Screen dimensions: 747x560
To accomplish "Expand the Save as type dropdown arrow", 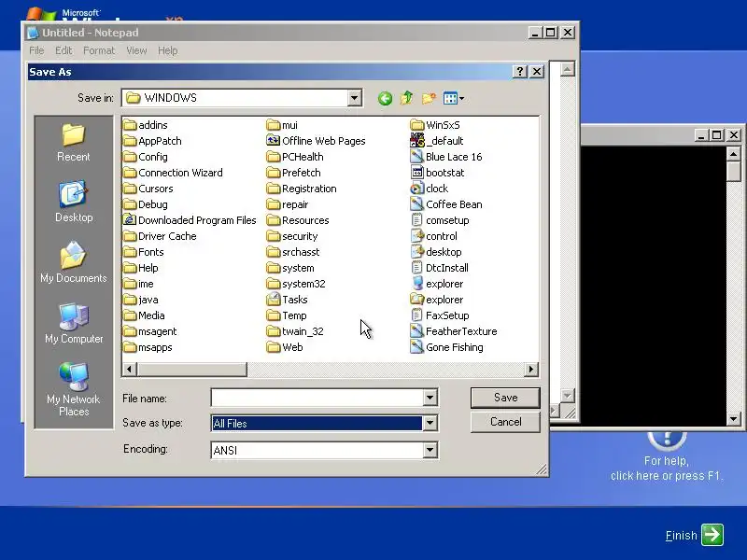I will click(430, 423).
